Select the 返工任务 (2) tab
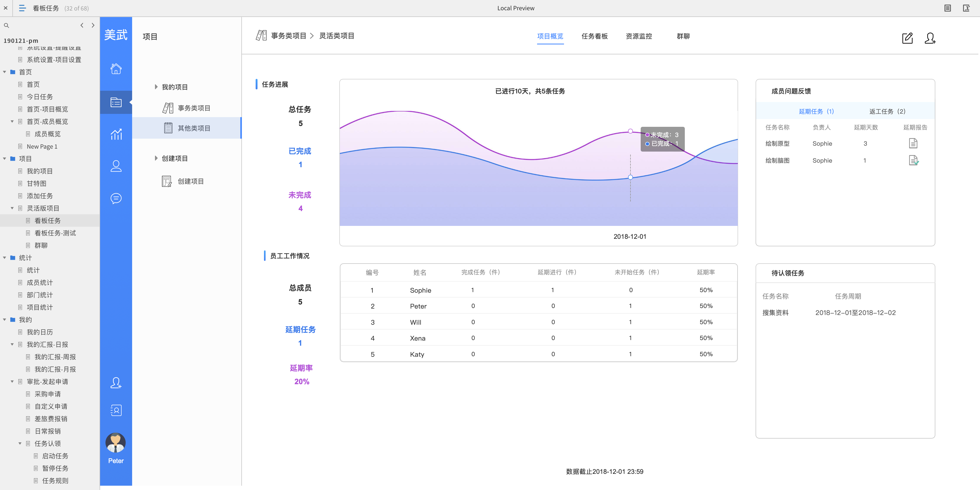This screenshot has width=980, height=490. (x=887, y=111)
